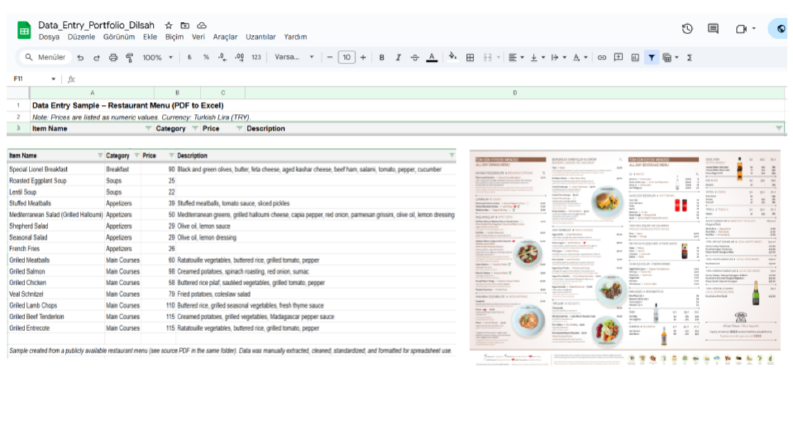Open the zoom 100% dropdown

pos(157,58)
